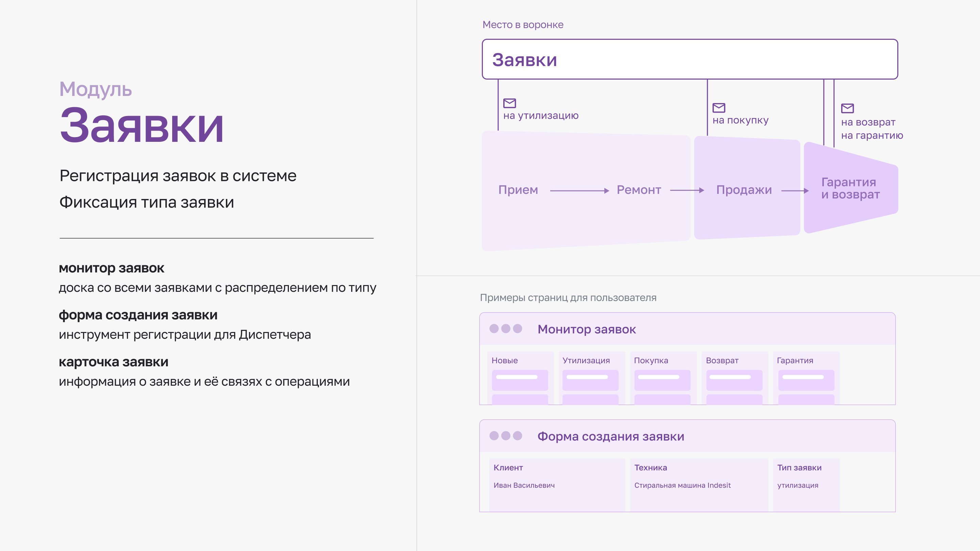Click the window dots in Монитор заявок header
The width and height of the screenshot is (980, 551).
[x=506, y=329]
